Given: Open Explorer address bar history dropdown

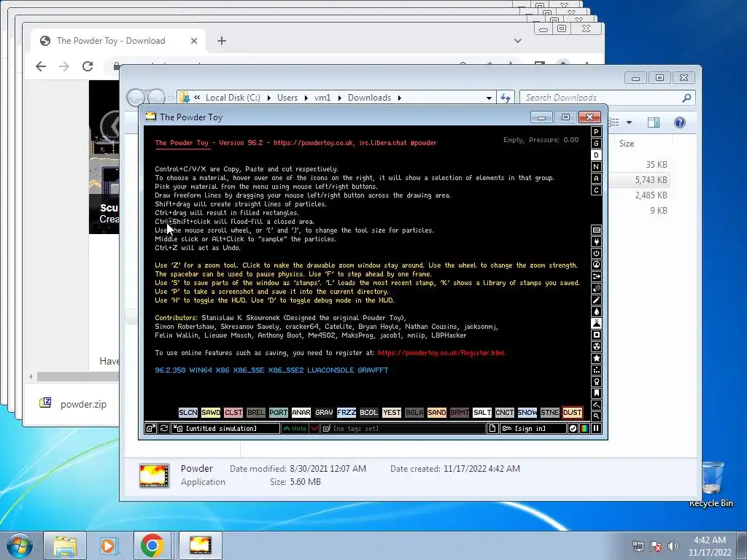Looking at the screenshot, I should pos(489,98).
